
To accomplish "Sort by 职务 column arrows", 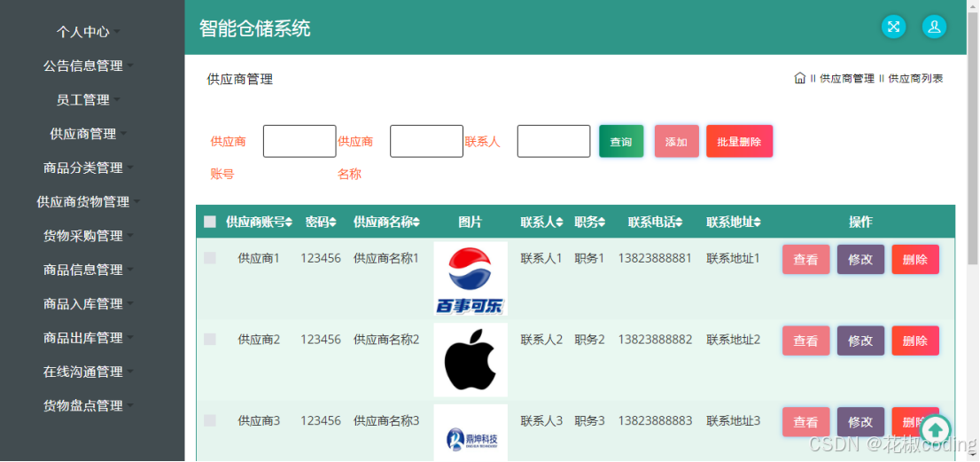I will point(602,223).
